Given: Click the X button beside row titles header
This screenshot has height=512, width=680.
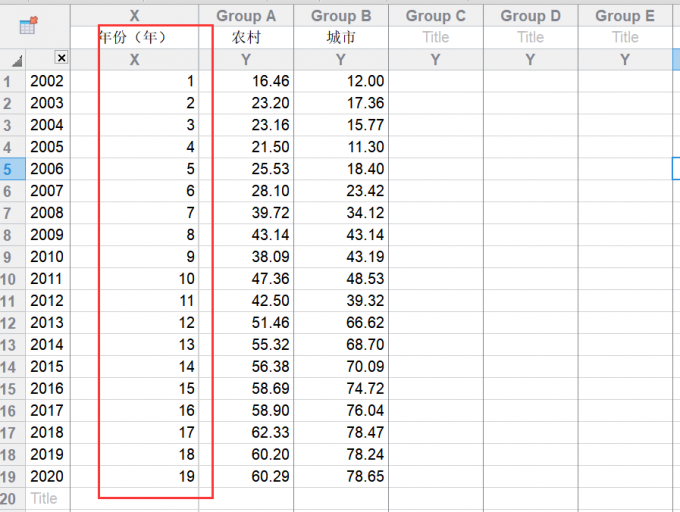Looking at the screenshot, I should [61, 60].
